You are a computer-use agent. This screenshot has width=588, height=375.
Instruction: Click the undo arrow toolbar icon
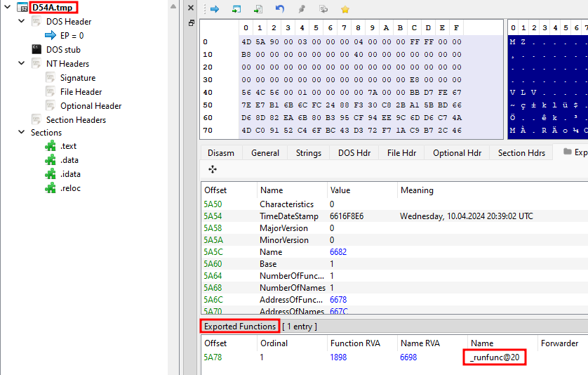(x=280, y=9)
